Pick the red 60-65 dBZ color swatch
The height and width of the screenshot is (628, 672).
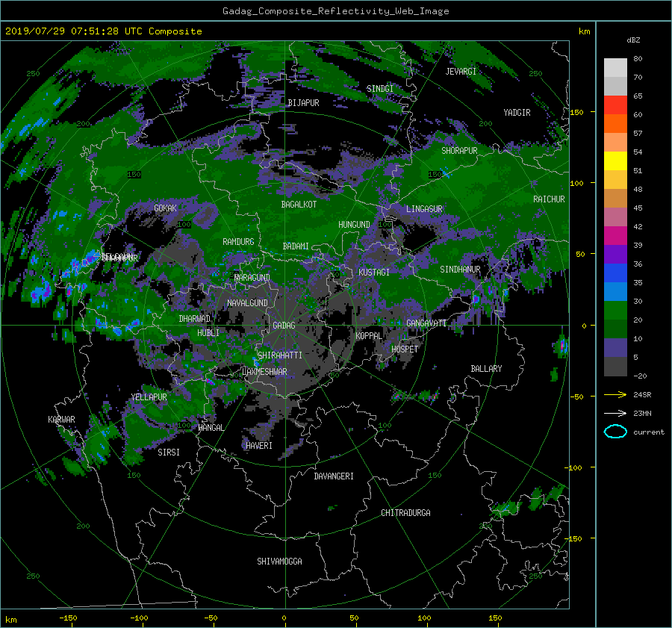pyautogui.click(x=615, y=105)
